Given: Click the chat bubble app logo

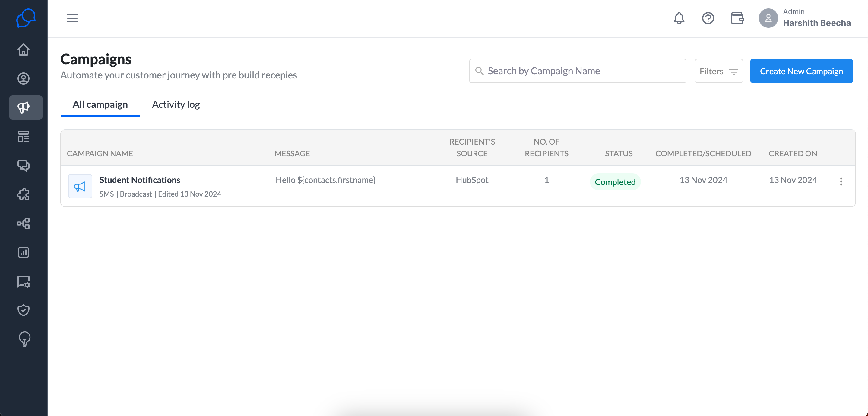Looking at the screenshot, I should (26, 18).
